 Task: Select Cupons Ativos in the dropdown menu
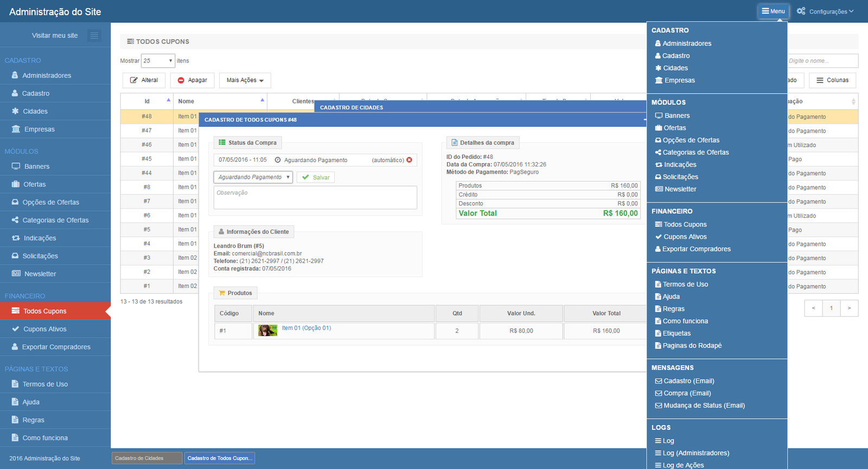pos(685,237)
